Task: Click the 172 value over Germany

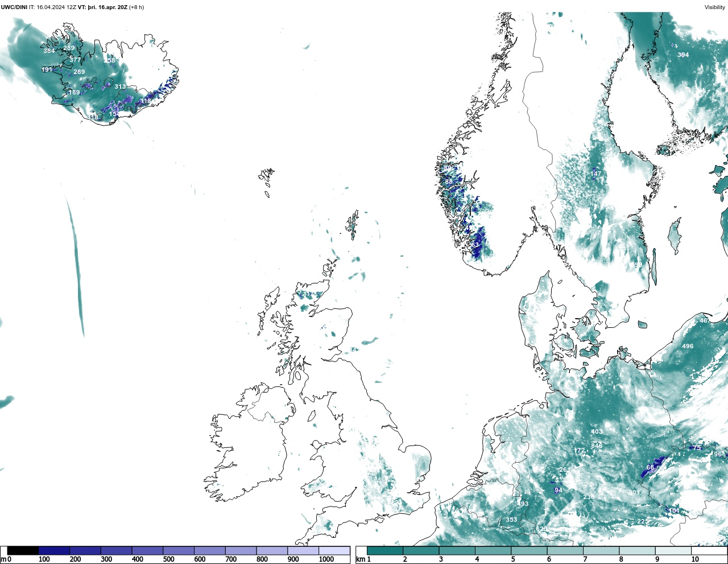Action: 579,451
